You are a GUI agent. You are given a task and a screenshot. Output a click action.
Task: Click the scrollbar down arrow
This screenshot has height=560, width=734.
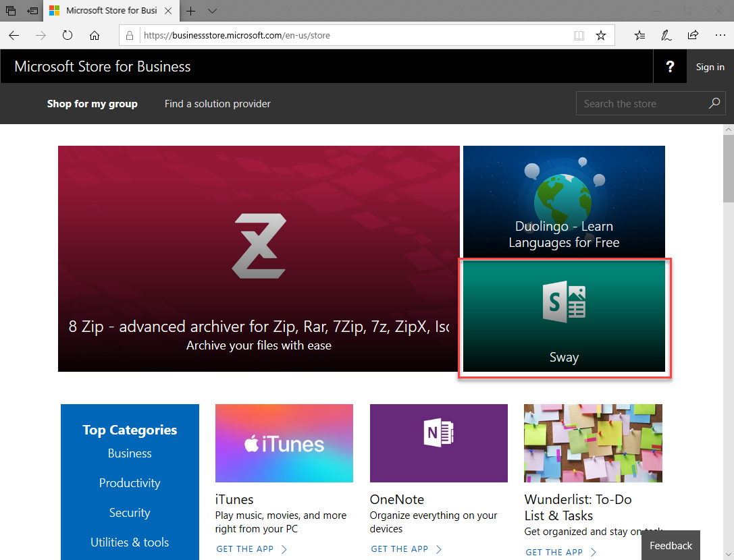[729, 555]
